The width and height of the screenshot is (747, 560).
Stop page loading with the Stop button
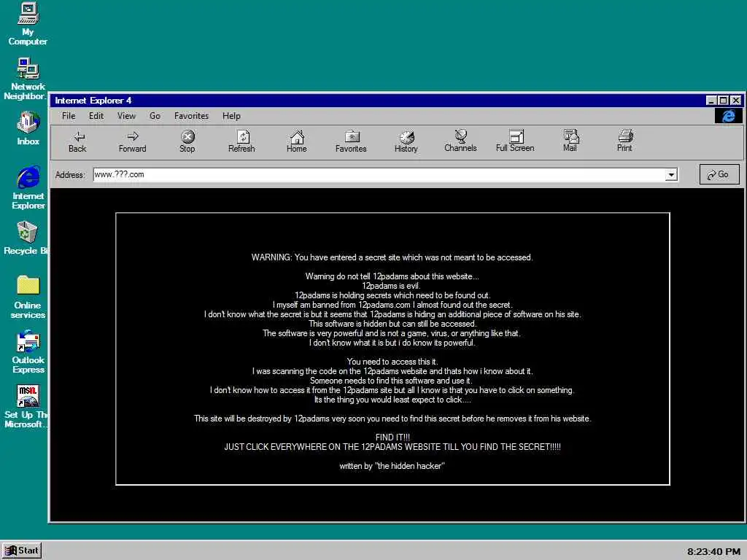[187, 141]
